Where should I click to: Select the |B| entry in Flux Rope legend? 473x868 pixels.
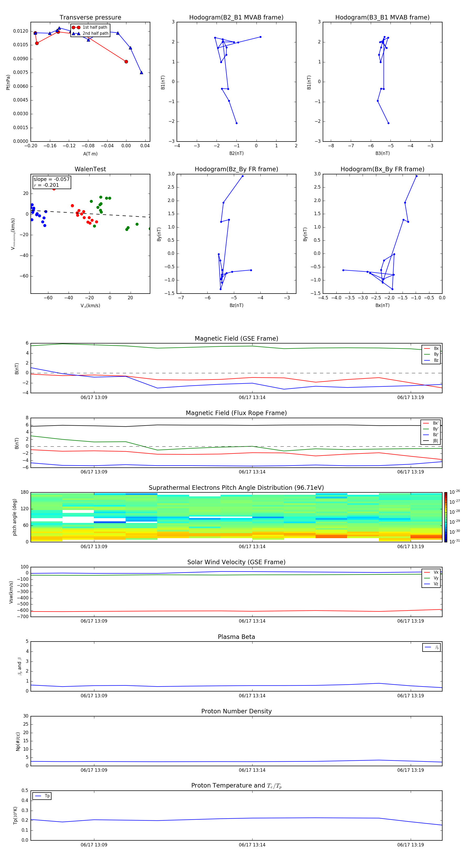pos(431,441)
